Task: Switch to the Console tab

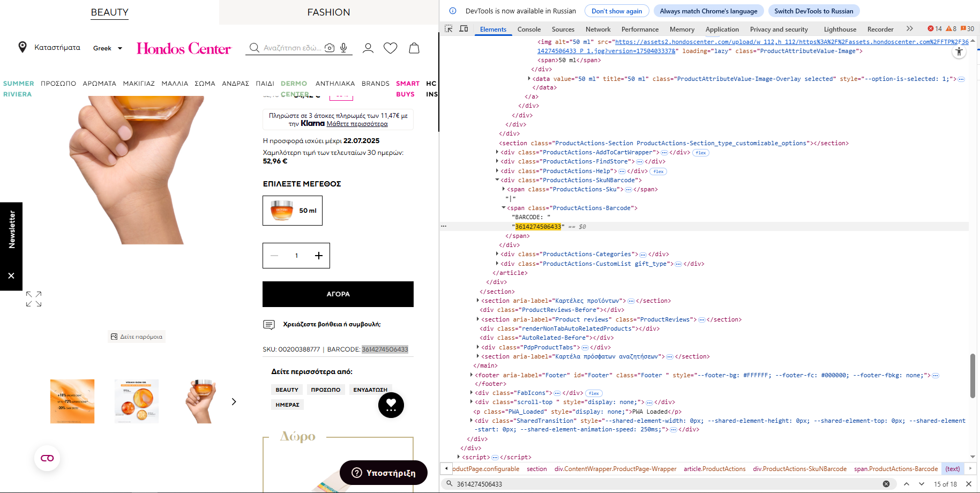Action: (x=529, y=29)
